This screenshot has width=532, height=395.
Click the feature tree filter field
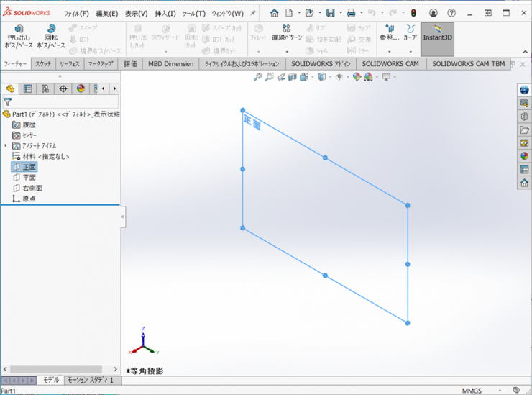coord(65,102)
